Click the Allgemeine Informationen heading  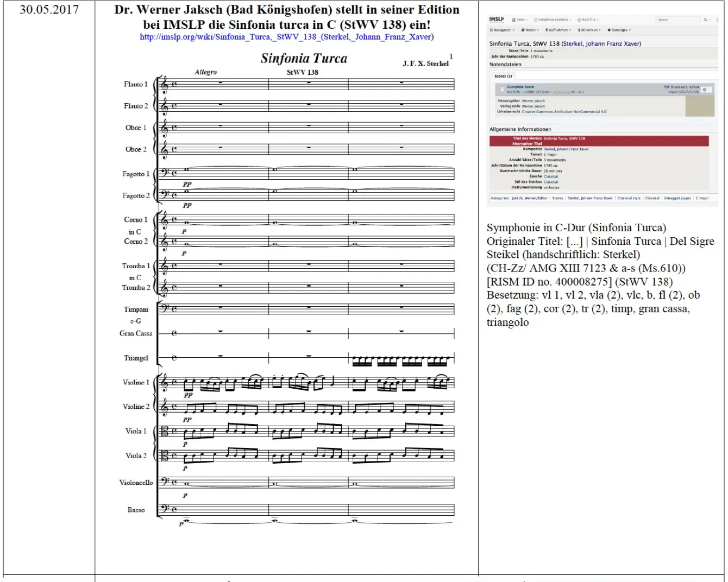point(520,129)
